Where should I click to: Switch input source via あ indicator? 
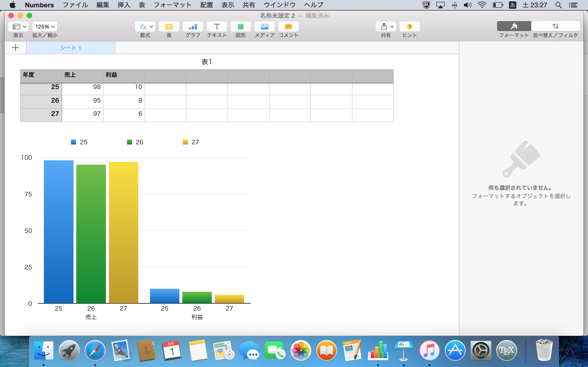coord(512,5)
